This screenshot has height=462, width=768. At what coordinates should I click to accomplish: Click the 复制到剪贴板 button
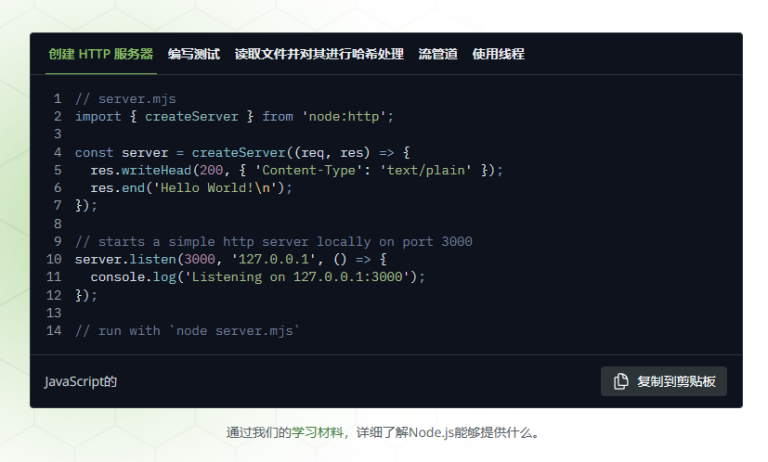(664, 381)
